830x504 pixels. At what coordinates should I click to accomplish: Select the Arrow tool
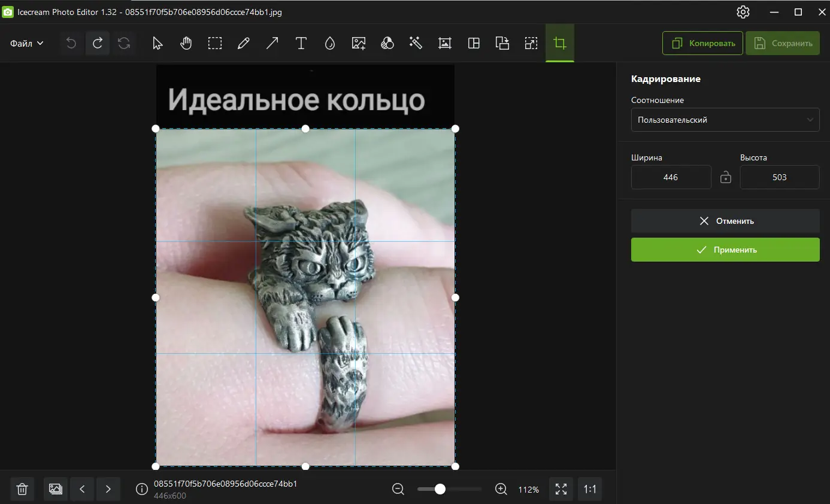point(272,42)
